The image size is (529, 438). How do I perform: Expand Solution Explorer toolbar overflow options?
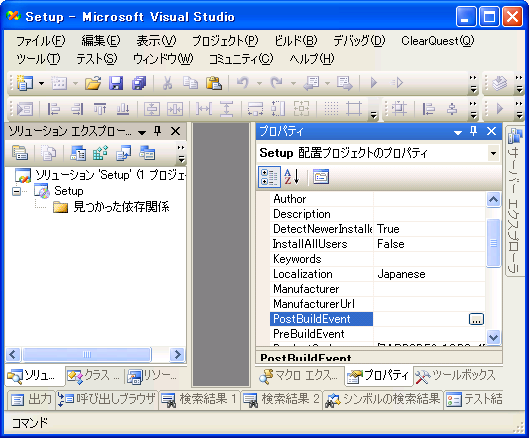coord(182,153)
